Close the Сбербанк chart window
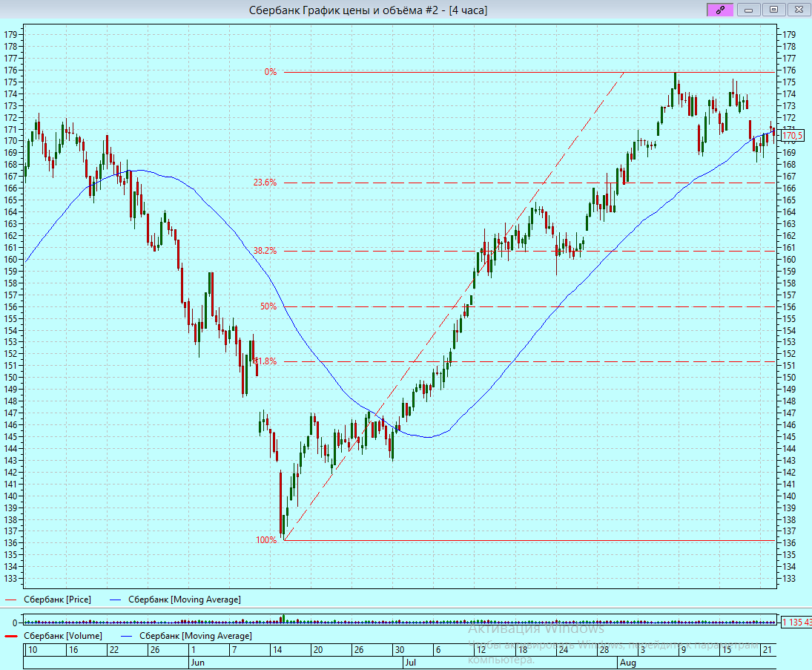Viewport: 812px width, 670px height. [799, 10]
